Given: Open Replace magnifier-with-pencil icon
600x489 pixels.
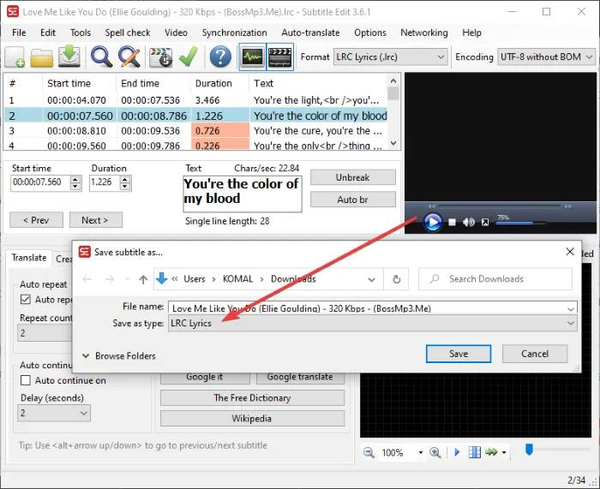Looking at the screenshot, I should (x=129, y=57).
